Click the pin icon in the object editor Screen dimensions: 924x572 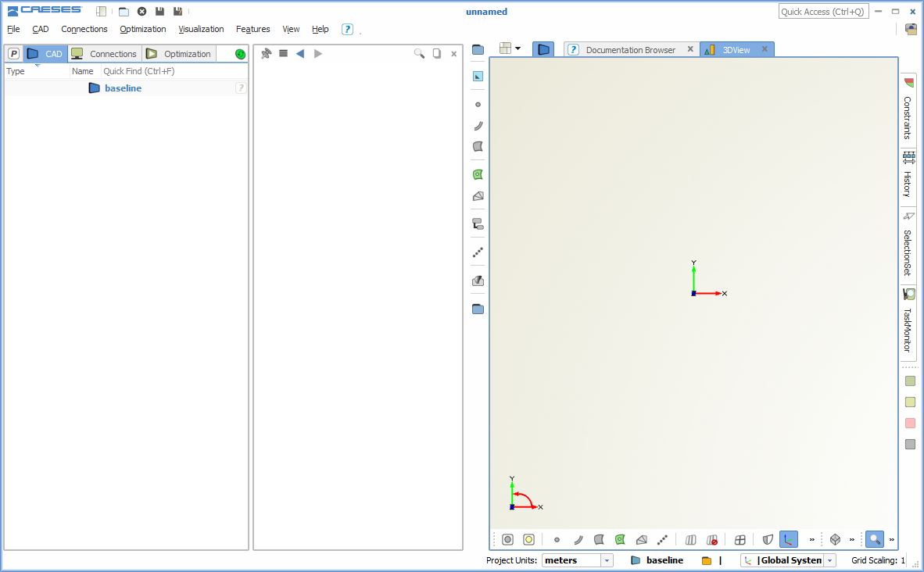pos(266,54)
